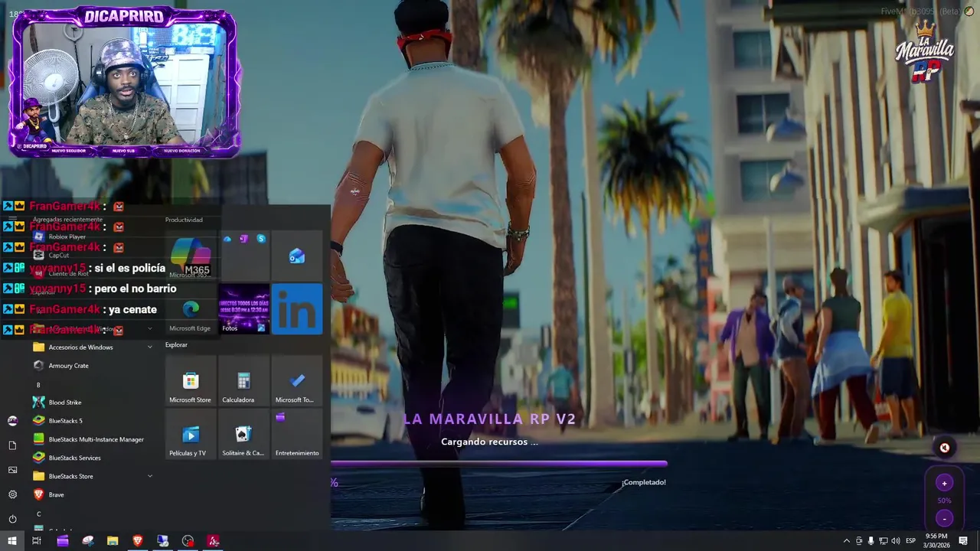Image resolution: width=980 pixels, height=551 pixels.
Task: Launch the Microsoft Edge tile
Action: (x=191, y=309)
